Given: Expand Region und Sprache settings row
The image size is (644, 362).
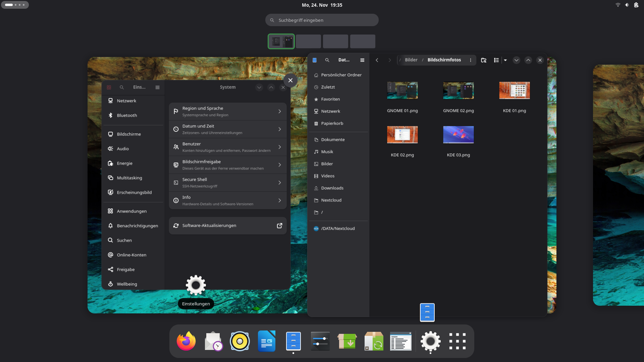Looking at the screenshot, I should coord(228,111).
